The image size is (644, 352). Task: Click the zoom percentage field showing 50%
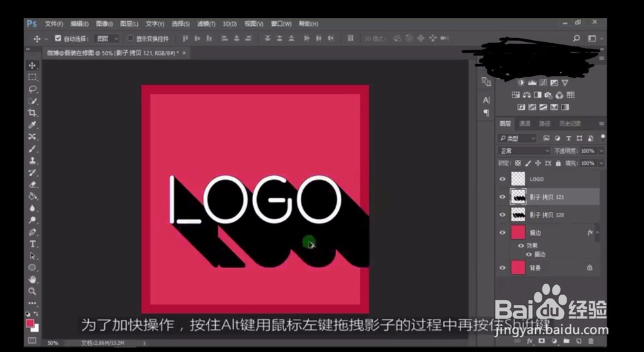53,342
